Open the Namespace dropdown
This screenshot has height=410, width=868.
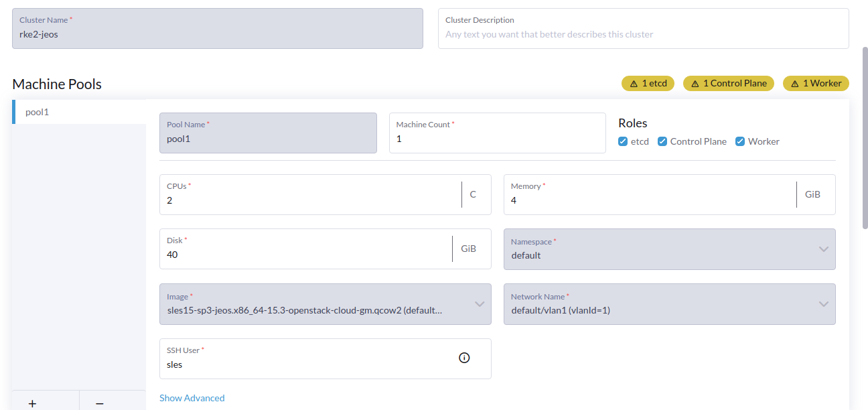tap(824, 249)
